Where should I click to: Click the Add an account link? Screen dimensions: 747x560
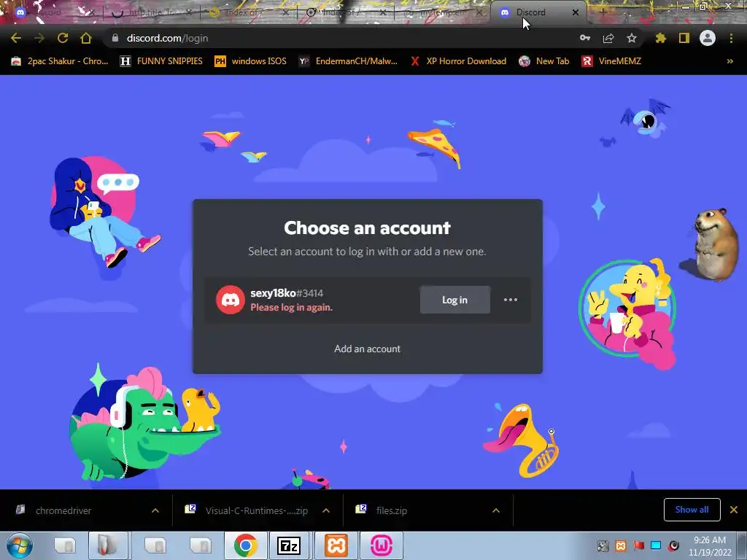368,349
